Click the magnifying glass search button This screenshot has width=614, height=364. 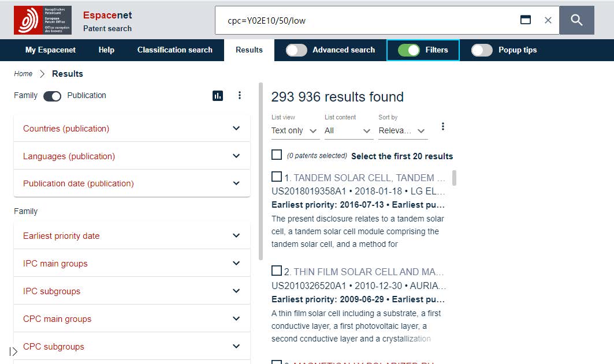[x=576, y=20]
